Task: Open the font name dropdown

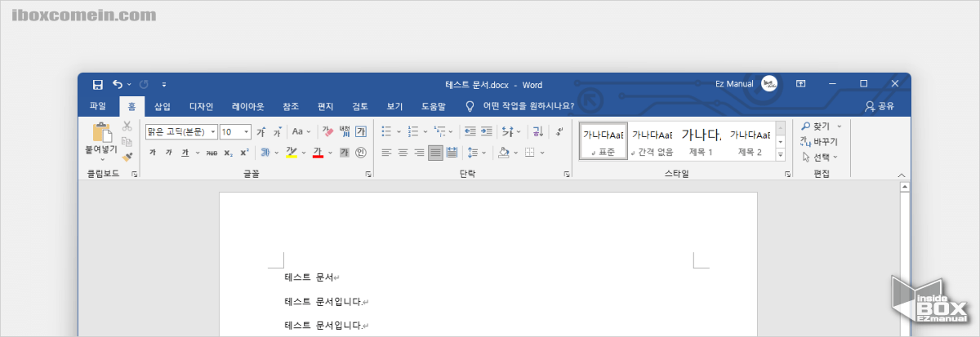Action: coord(213,131)
